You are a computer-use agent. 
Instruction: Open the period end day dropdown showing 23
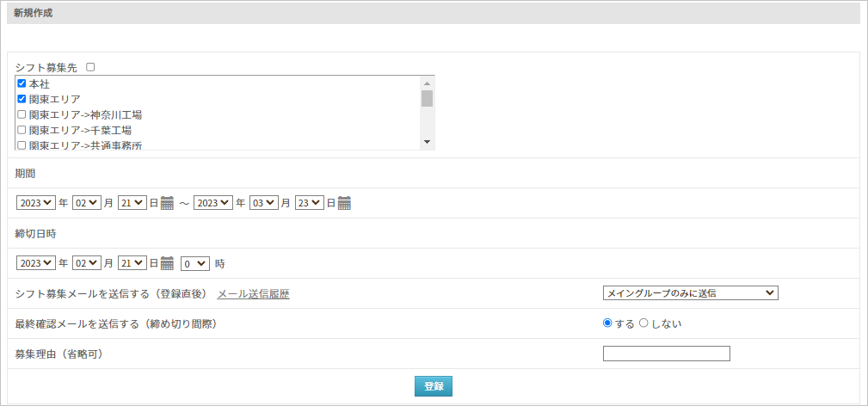tap(310, 203)
